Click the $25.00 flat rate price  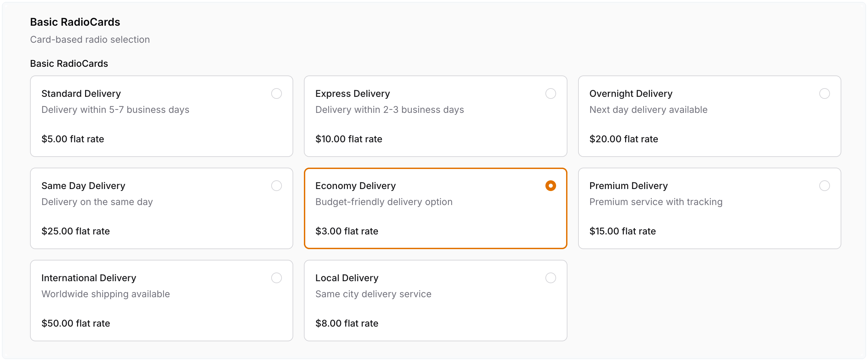pos(75,231)
